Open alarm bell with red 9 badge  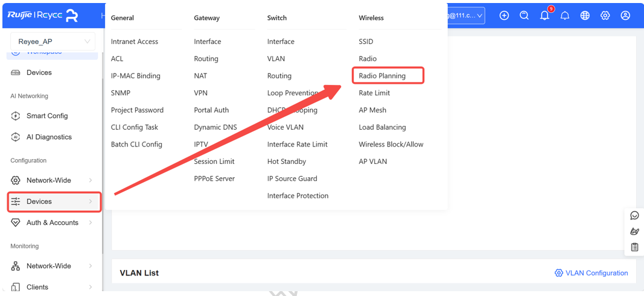click(x=545, y=14)
